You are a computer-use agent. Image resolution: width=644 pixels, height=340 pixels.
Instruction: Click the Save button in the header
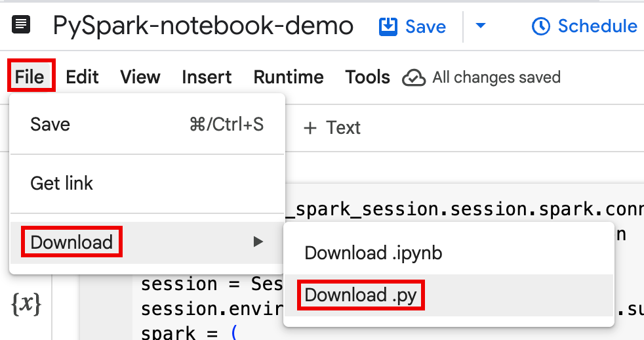tap(413, 26)
